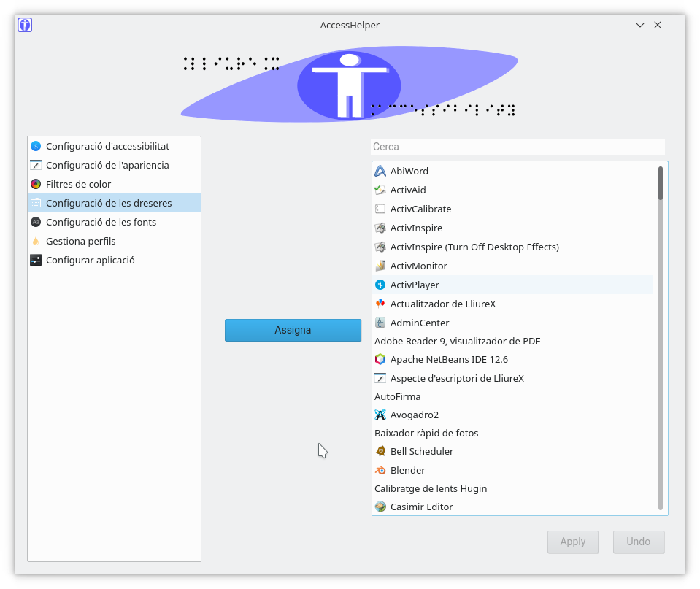This screenshot has width=700, height=589.
Task: Select Calibratge de lents Hugin entry
Action: tap(512, 488)
